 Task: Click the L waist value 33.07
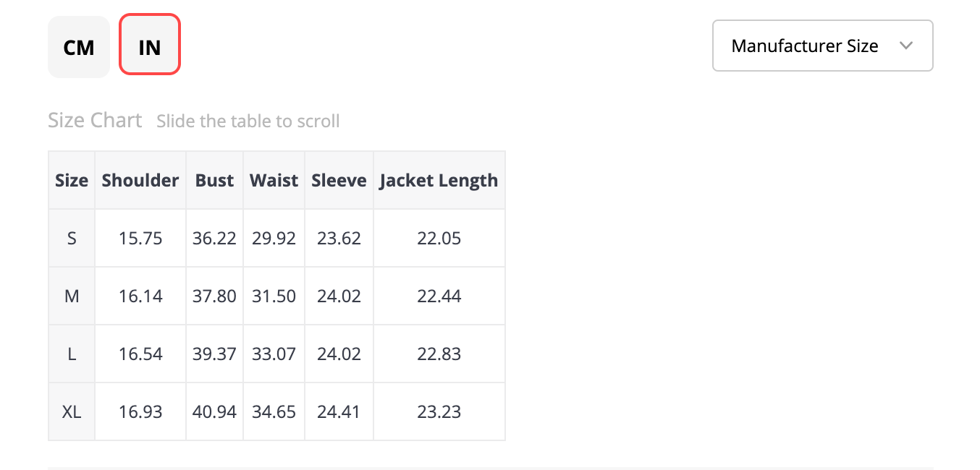(274, 354)
